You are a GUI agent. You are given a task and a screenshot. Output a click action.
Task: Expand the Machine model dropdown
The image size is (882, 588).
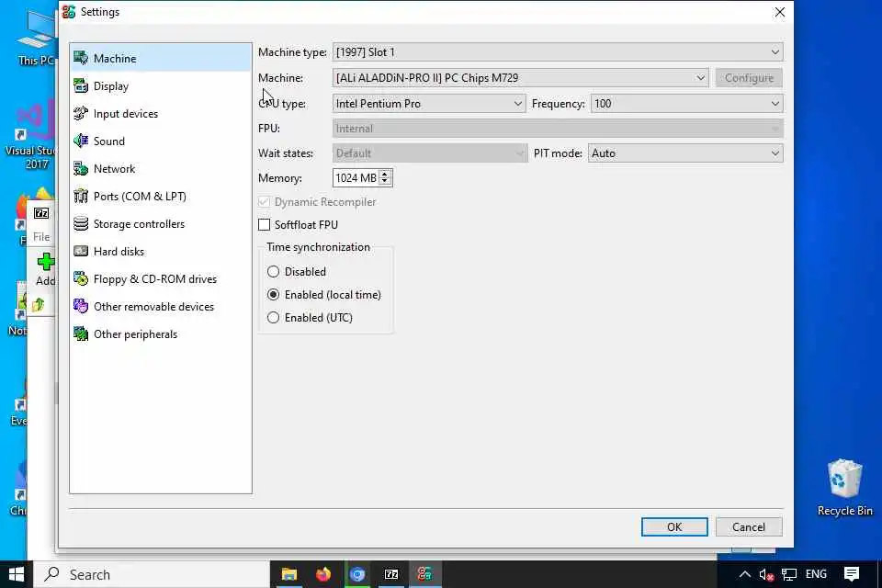pos(520,78)
